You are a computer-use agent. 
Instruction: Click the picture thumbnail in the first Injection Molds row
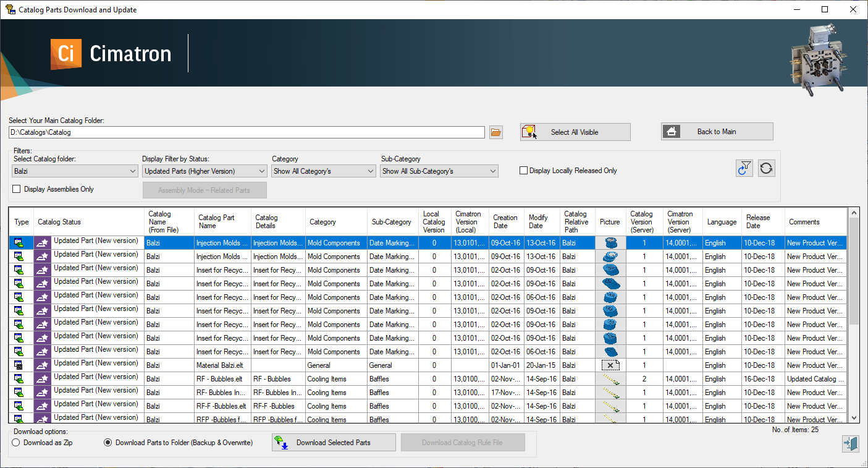point(610,243)
